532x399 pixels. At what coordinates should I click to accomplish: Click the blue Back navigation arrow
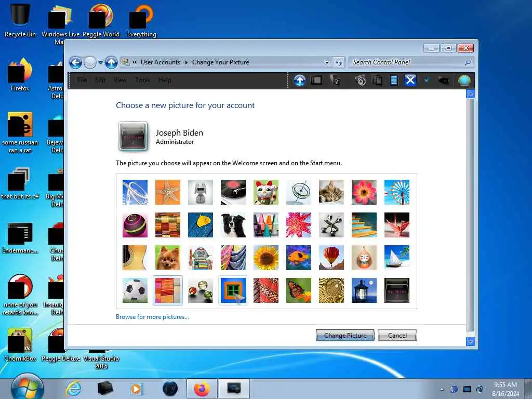click(75, 63)
